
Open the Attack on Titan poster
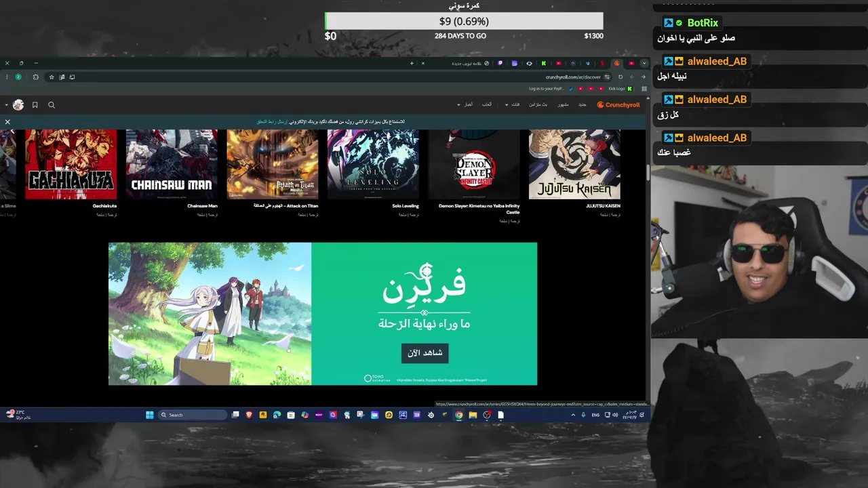coord(272,165)
